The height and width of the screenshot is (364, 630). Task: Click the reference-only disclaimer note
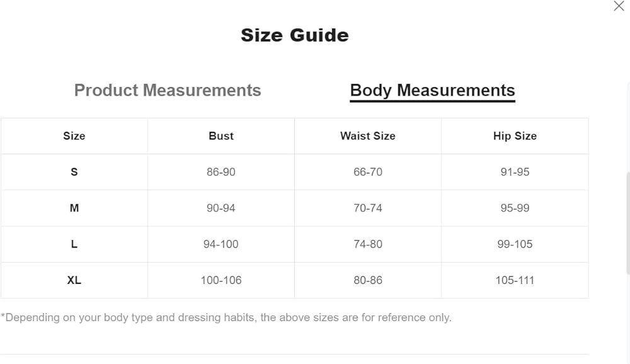pos(226,317)
